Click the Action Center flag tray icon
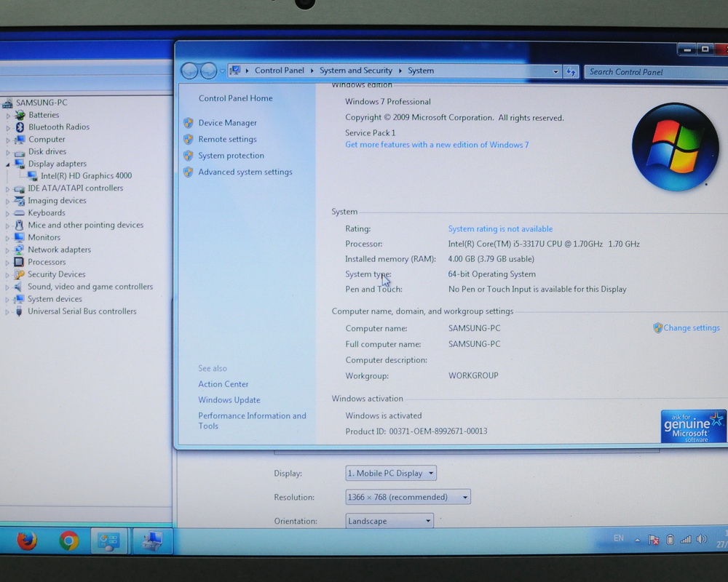The height and width of the screenshot is (582, 728). (x=654, y=540)
